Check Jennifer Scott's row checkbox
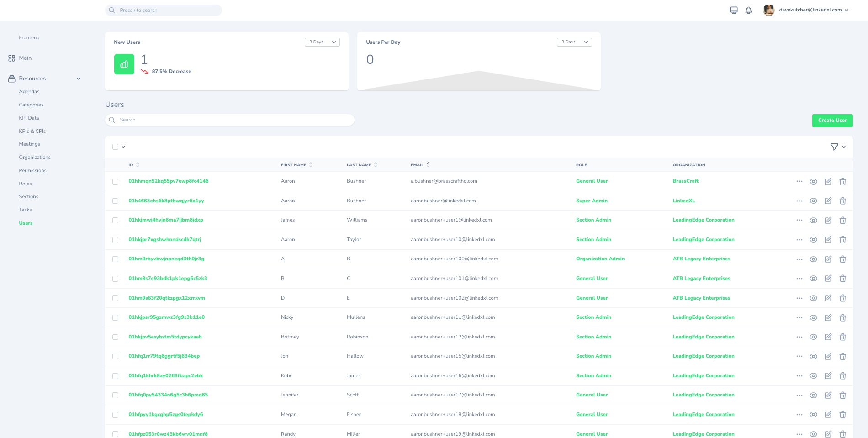 115,395
